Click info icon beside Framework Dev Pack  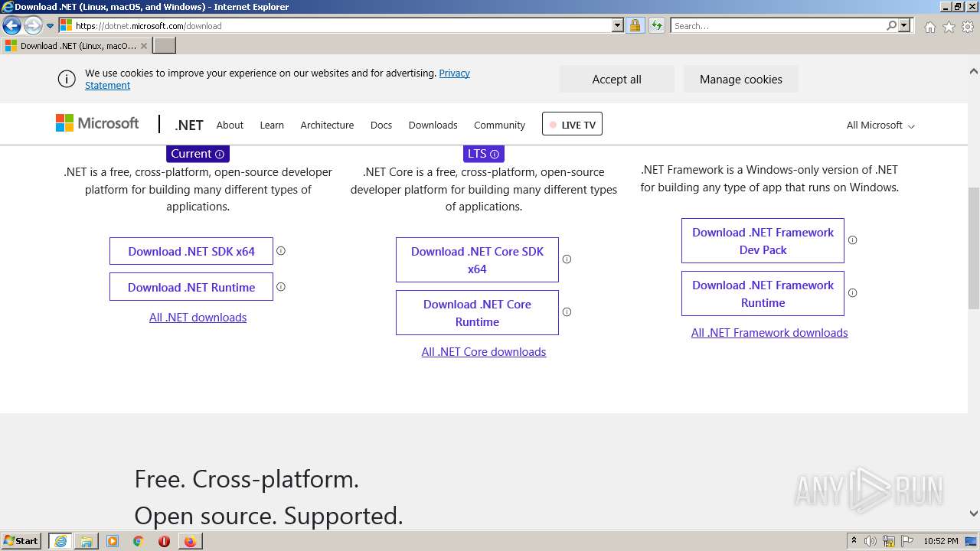tap(852, 240)
